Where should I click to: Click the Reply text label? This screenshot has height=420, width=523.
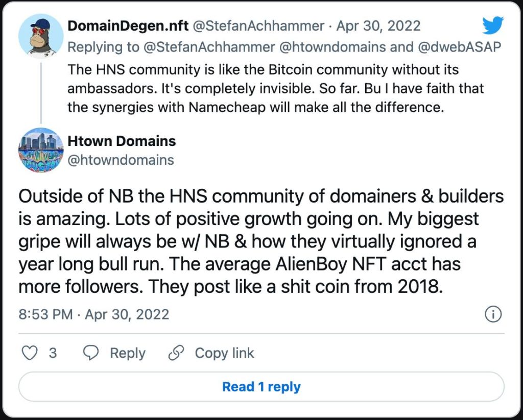click(128, 353)
